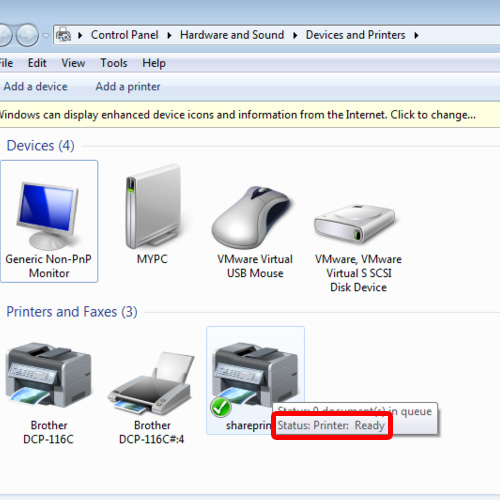
Task: Click Add a printer
Action: pos(128,87)
